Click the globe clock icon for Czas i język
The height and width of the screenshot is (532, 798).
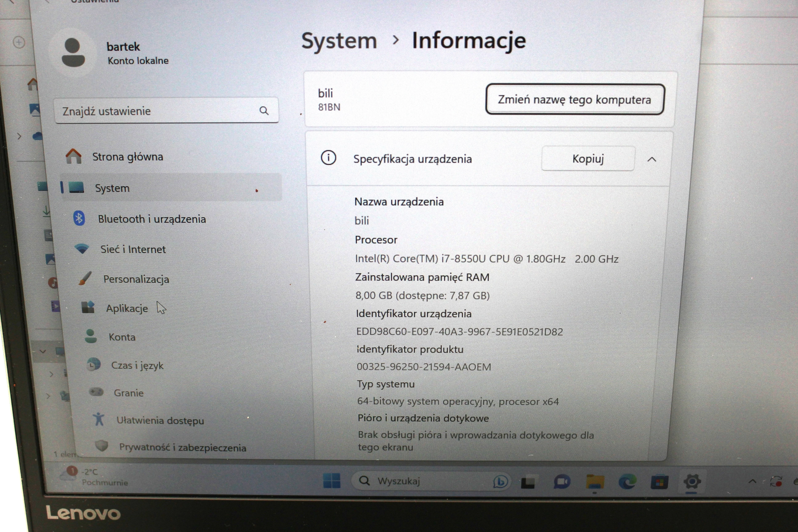(94, 364)
